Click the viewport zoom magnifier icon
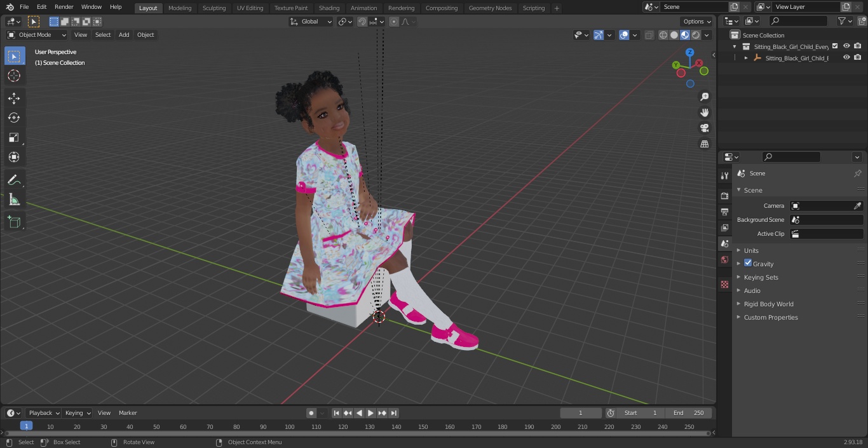The image size is (868, 448). click(x=704, y=97)
